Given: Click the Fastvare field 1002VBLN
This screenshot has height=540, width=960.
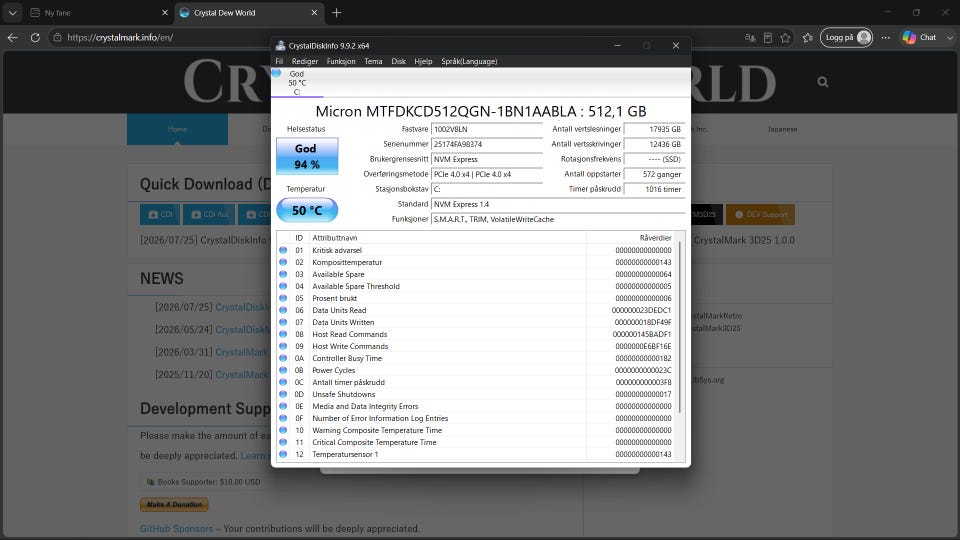Looking at the screenshot, I should (x=487, y=129).
